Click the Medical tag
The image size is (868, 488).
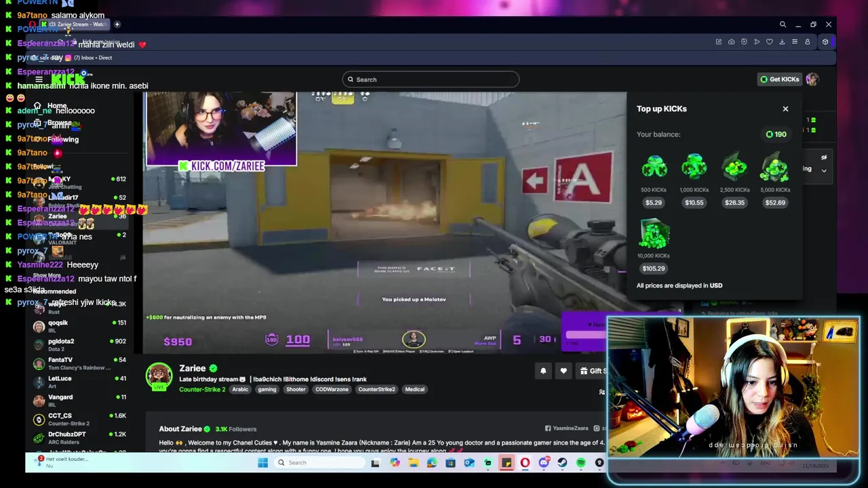click(414, 389)
